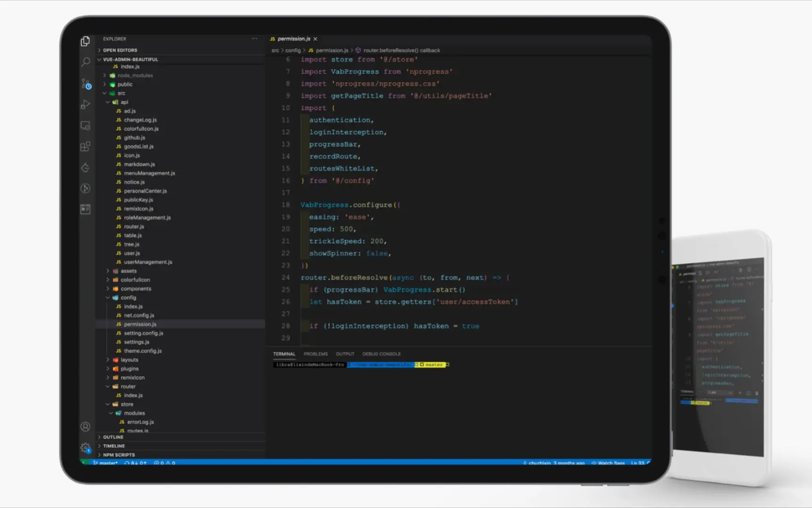Image resolution: width=812 pixels, height=508 pixels.
Task: Open the Explorer view in activity bar
Action: click(x=85, y=41)
